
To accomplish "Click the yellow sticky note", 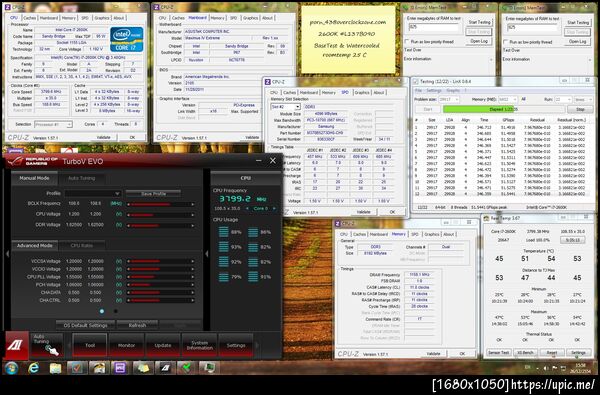I will point(348,39).
